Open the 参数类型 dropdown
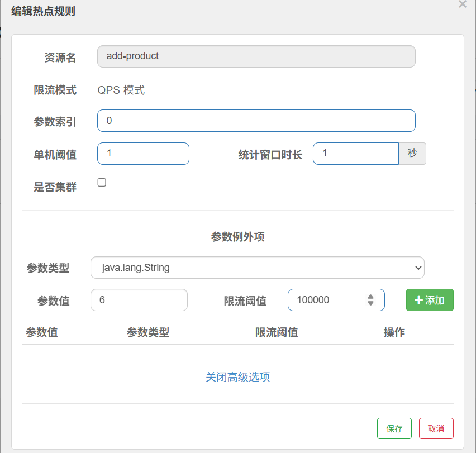Screen dimensions: 476x453 [x=257, y=268]
